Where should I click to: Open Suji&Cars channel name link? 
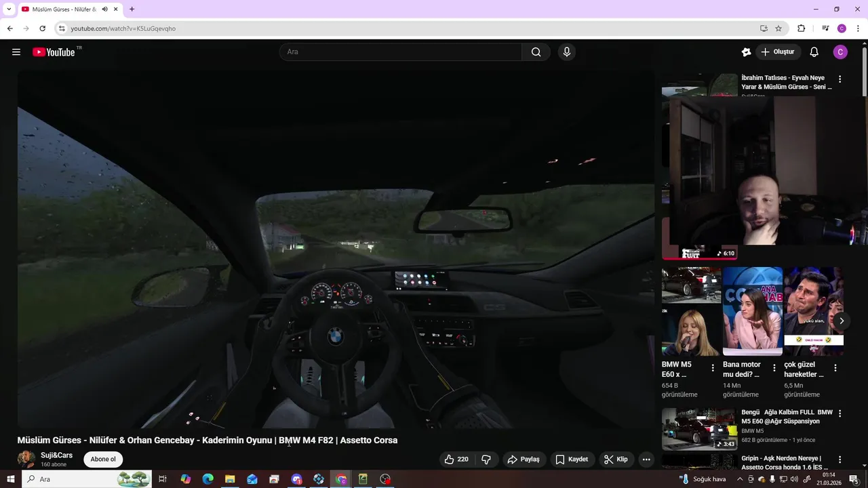point(56,455)
